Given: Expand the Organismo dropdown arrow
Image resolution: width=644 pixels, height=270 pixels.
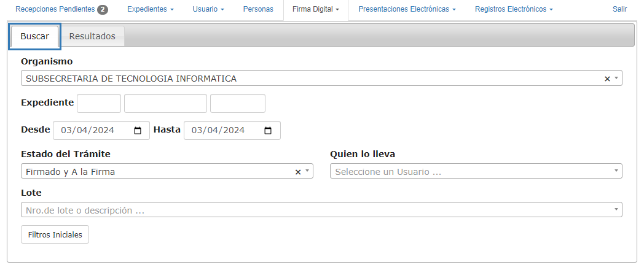Looking at the screenshot, I should tap(616, 79).
